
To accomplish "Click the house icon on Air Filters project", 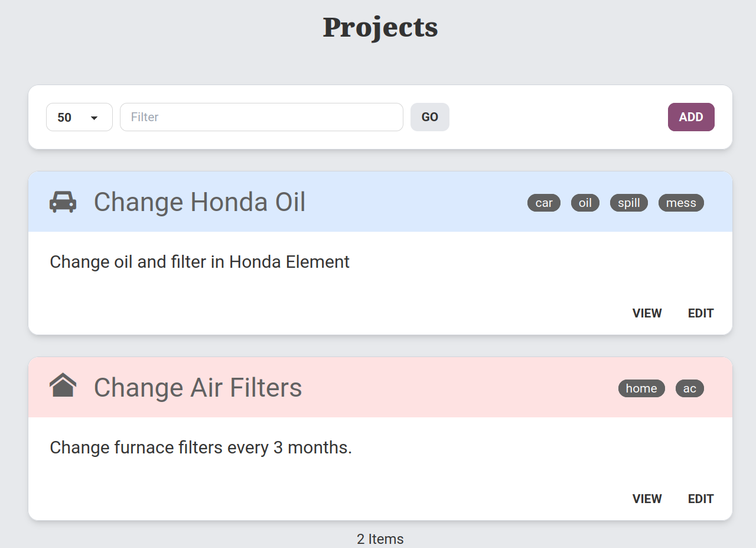I will click(x=63, y=385).
